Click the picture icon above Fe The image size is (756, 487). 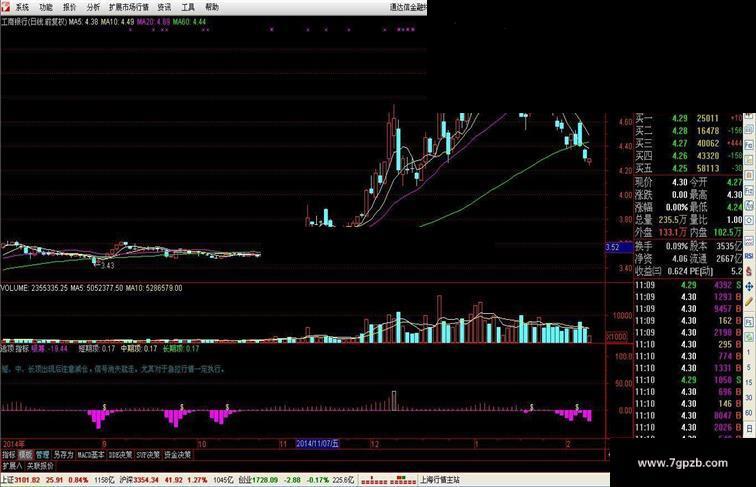tap(749, 129)
